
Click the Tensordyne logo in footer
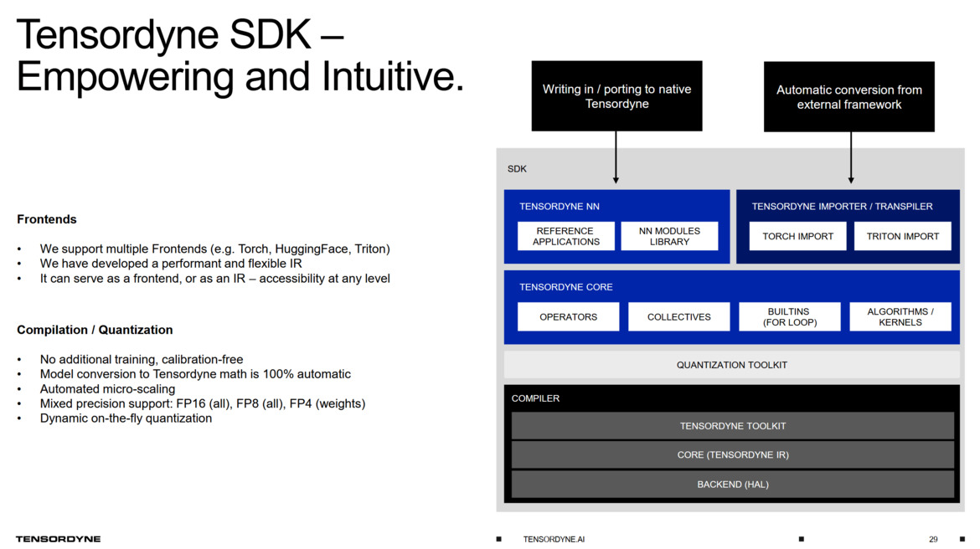pos(58,539)
